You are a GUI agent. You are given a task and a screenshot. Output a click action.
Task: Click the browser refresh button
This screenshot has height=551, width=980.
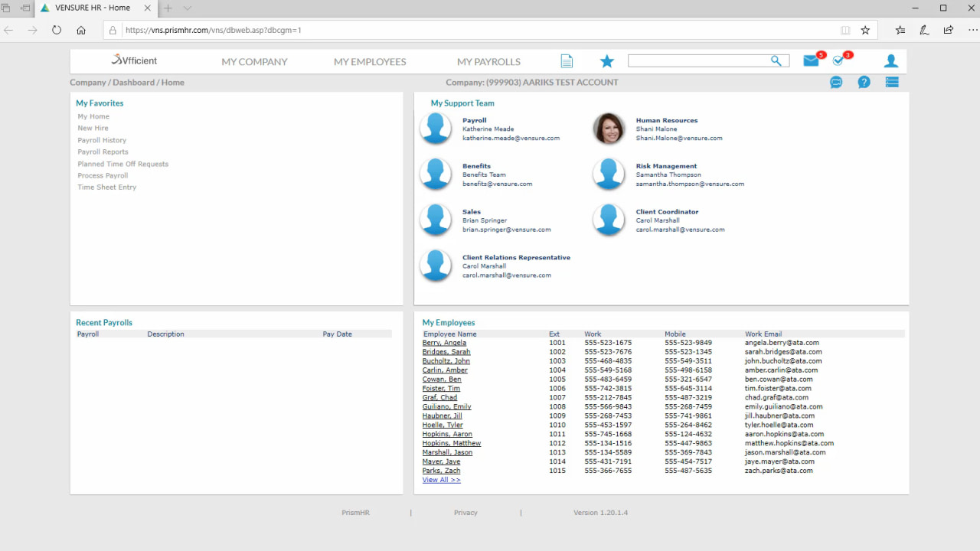(x=57, y=31)
